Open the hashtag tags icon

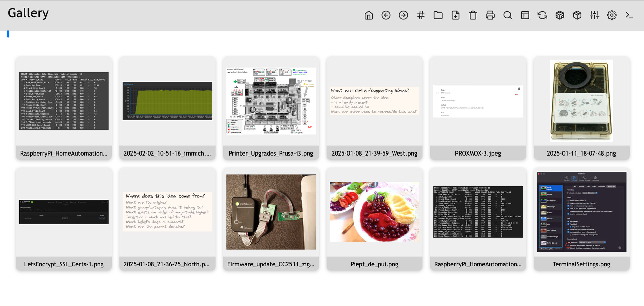click(x=421, y=15)
